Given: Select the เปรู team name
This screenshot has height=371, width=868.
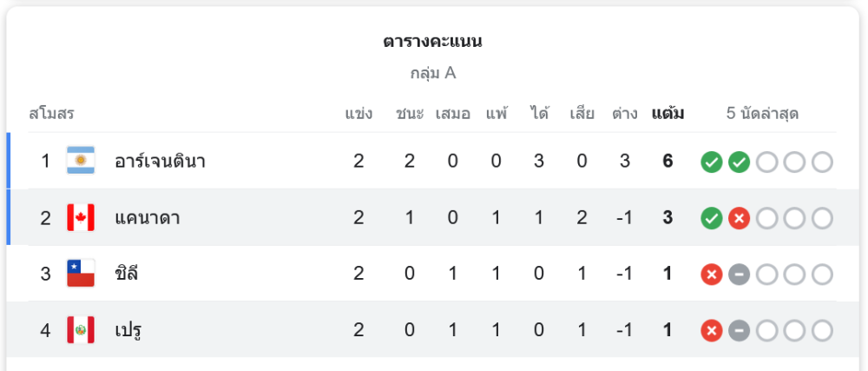Looking at the screenshot, I should [128, 330].
